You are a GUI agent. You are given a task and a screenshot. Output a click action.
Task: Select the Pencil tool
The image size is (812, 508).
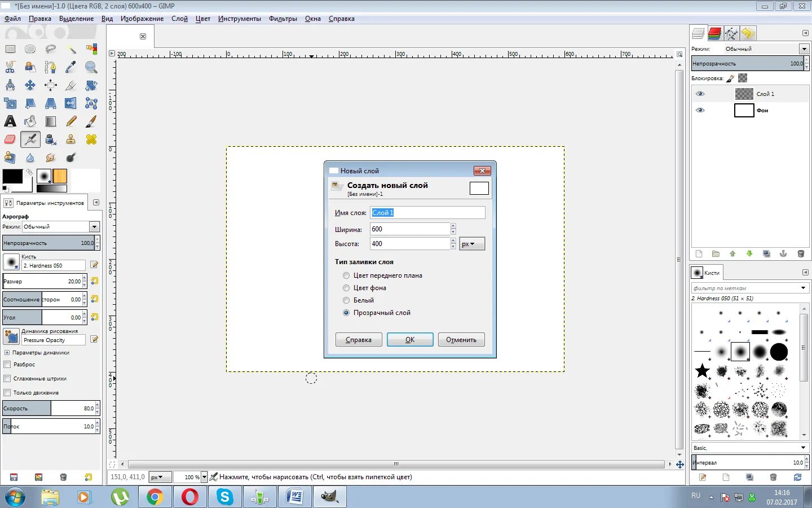[71, 121]
